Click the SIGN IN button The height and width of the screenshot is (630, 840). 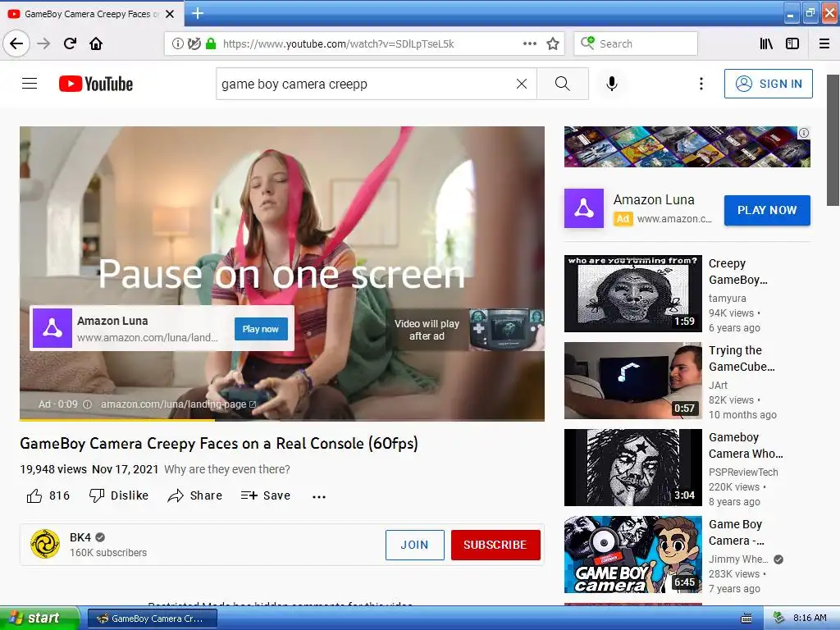pyautogui.click(x=768, y=84)
